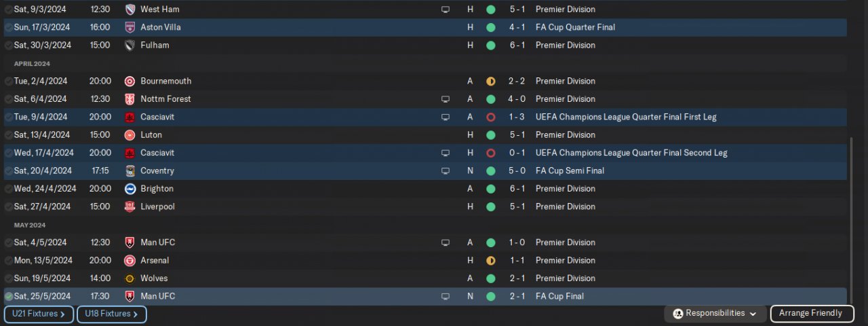This screenshot has height=326, width=868.
Task: Open the U21 Fixtures chevron button
Action: 39,314
